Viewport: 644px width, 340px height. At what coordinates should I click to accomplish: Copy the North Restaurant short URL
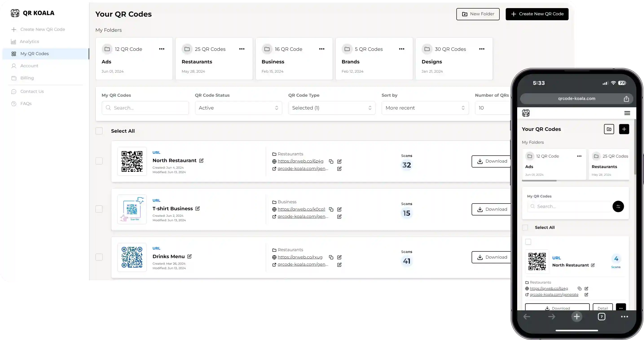click(x=331, y=161)
